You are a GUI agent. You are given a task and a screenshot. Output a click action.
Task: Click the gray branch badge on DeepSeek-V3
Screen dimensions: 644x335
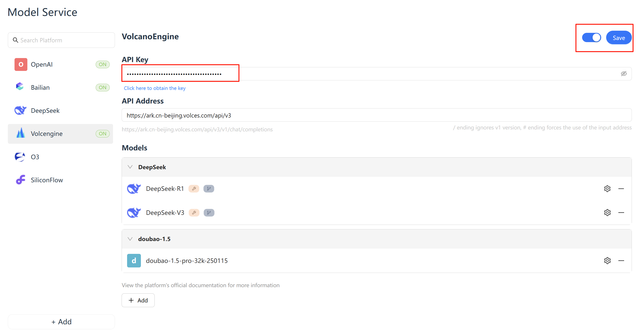[209, 212]
